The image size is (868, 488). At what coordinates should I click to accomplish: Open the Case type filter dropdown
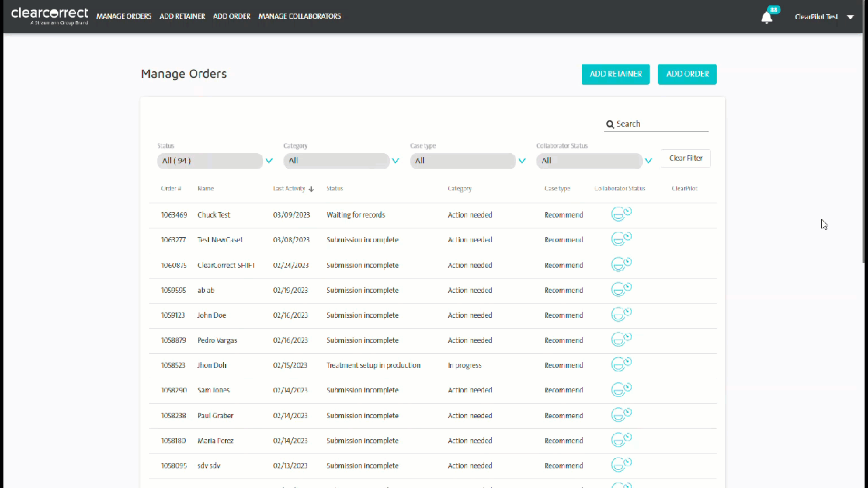click(522, 161)
